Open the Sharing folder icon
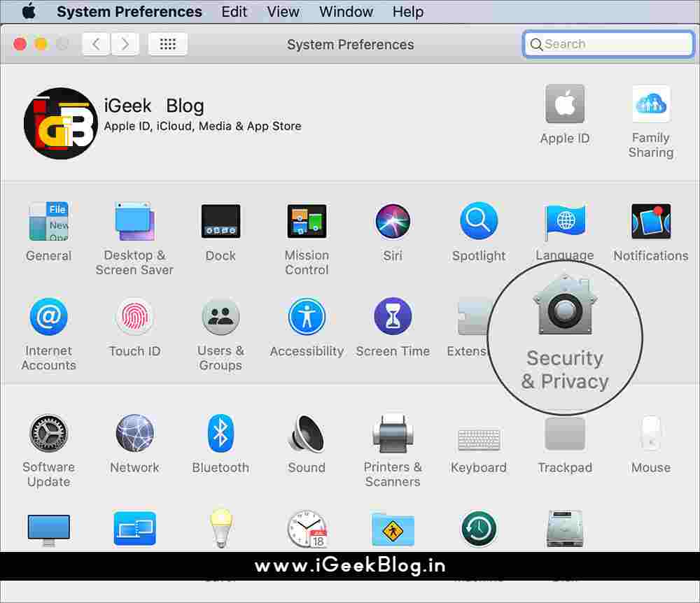700x603 pixels. click(393, 530)
